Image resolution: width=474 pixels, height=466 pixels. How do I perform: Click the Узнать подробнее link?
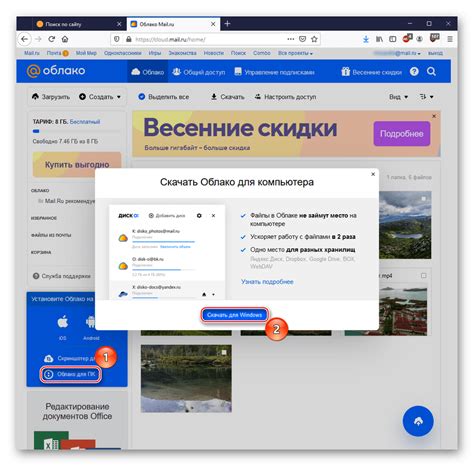coord(267,282)
